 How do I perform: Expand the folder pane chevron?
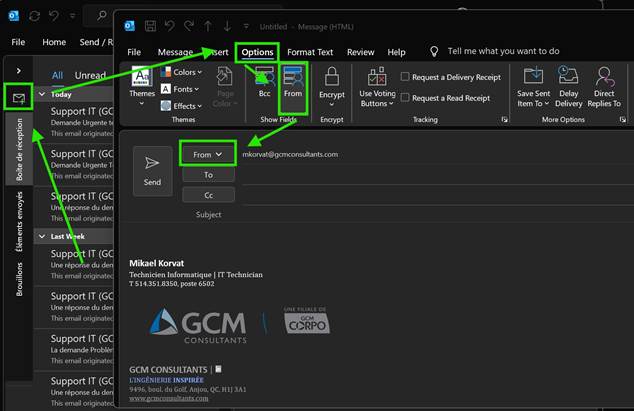(19, 71)
